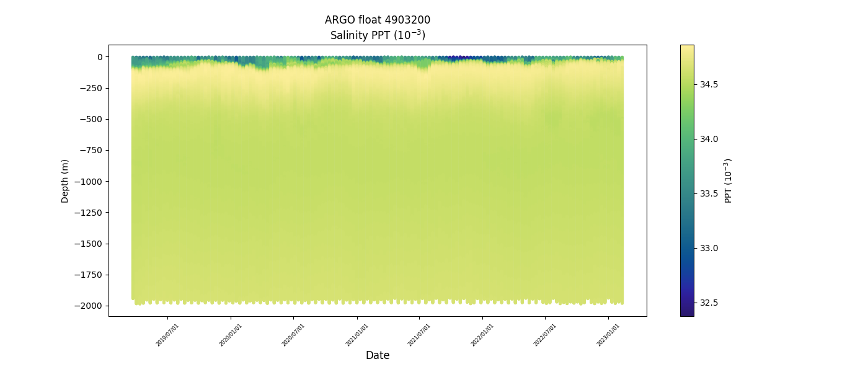
Task: Select the 2020/07/01 date tick label
Action: pos(293,334)
